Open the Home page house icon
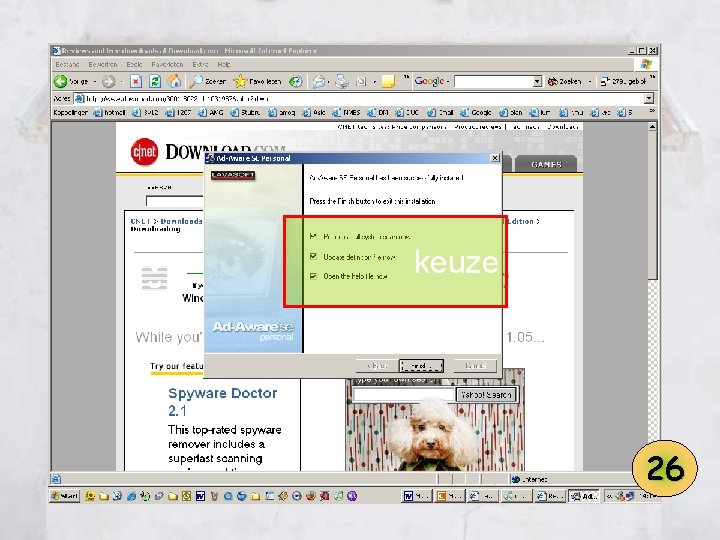This screenshot has height=540, width=720. click(174, 82)
